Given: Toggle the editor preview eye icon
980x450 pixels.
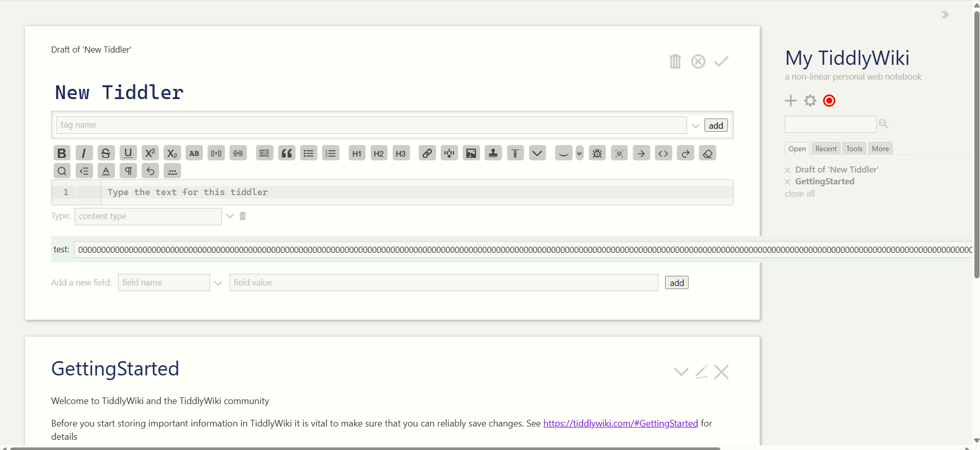Looking at the screenshot, I should (x=563, y=153).
